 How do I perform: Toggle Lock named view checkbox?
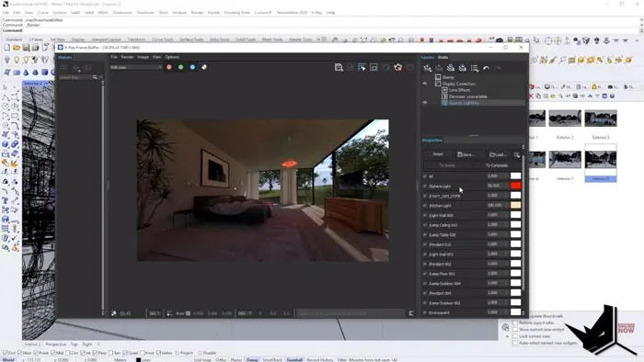tap(515, 336)
